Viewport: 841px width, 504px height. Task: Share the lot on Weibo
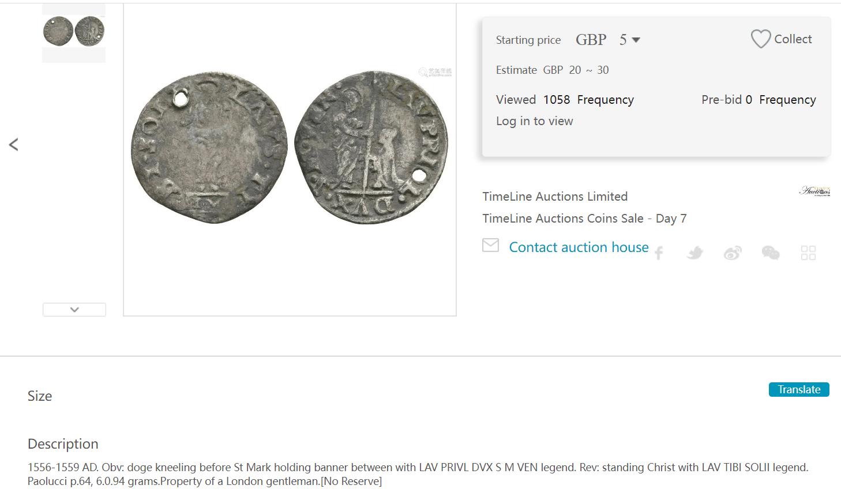[x=733, y=253]
